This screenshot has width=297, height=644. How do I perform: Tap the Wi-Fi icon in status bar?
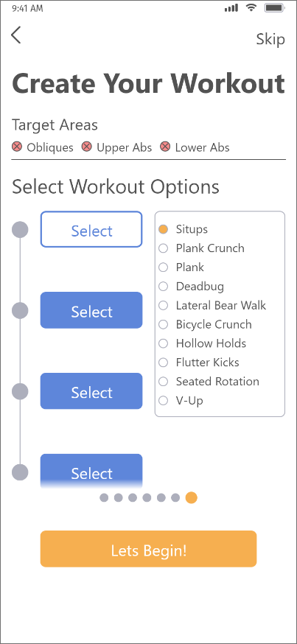point(251,8)
